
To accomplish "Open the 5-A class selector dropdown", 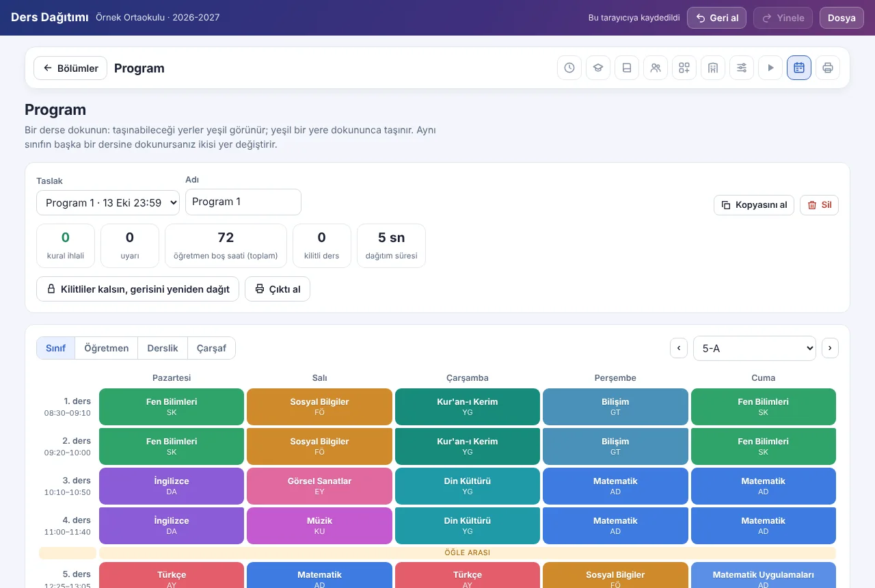I will (x=755, y=348).
